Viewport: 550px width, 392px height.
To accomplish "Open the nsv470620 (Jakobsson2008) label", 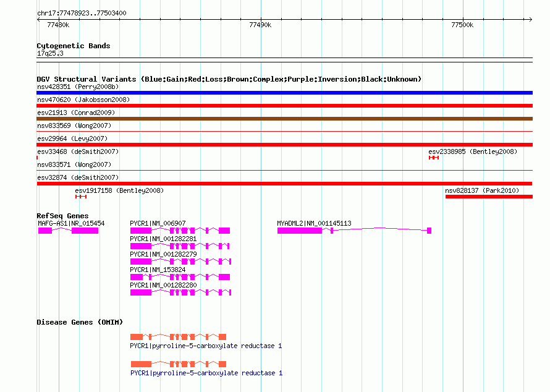I will tap(83, 100).
